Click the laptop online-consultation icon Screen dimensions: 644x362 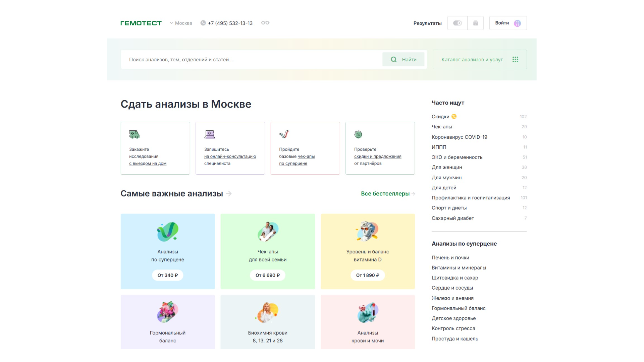coord(210,134)
